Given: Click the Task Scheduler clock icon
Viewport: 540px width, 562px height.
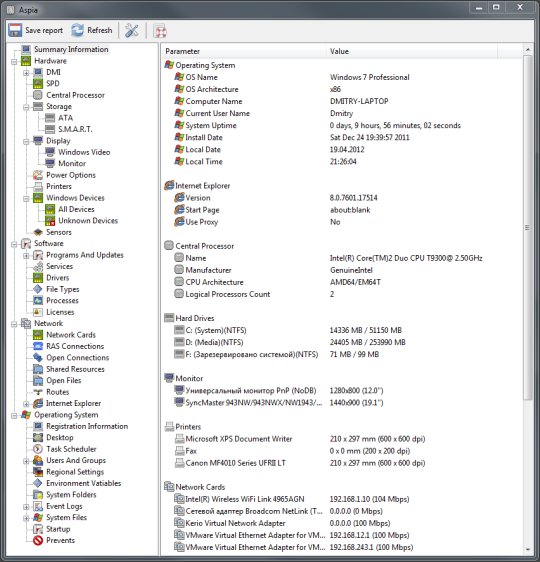Looking at the screenshot, I should click(x=38, y=449).
